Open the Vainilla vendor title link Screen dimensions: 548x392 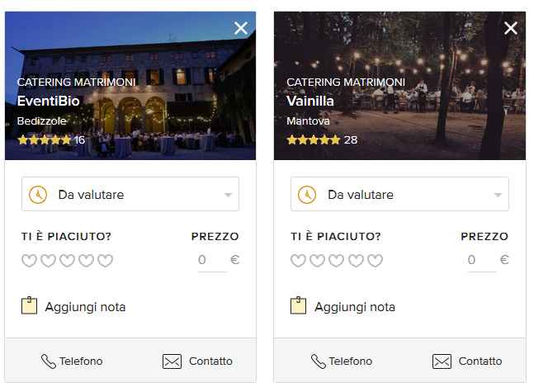(310, 101)
